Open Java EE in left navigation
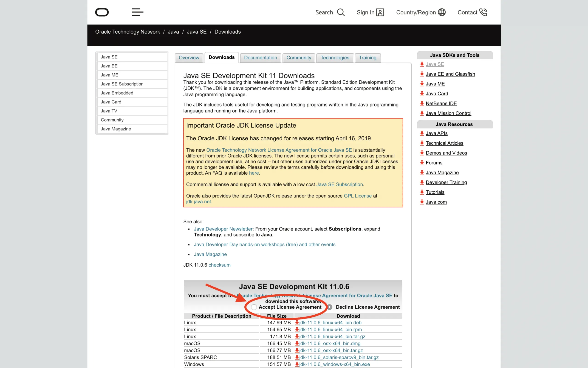 point(133,66)
